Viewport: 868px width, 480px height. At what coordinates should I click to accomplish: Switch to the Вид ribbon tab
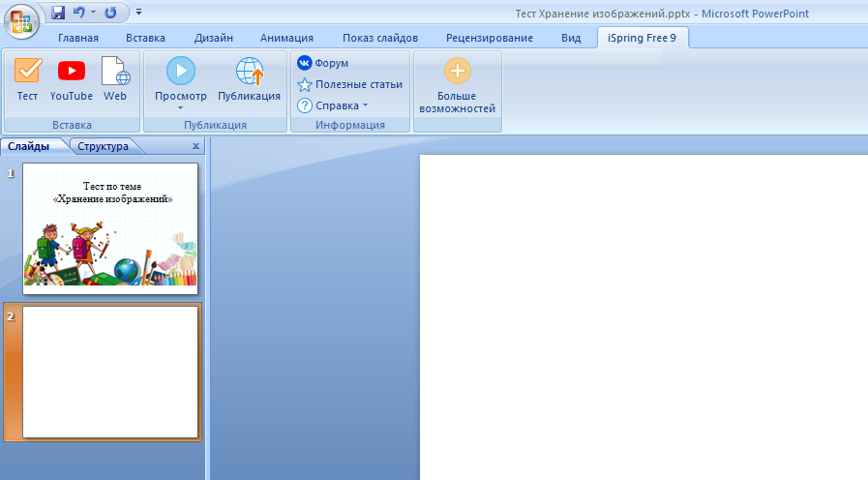click(571, 38)
